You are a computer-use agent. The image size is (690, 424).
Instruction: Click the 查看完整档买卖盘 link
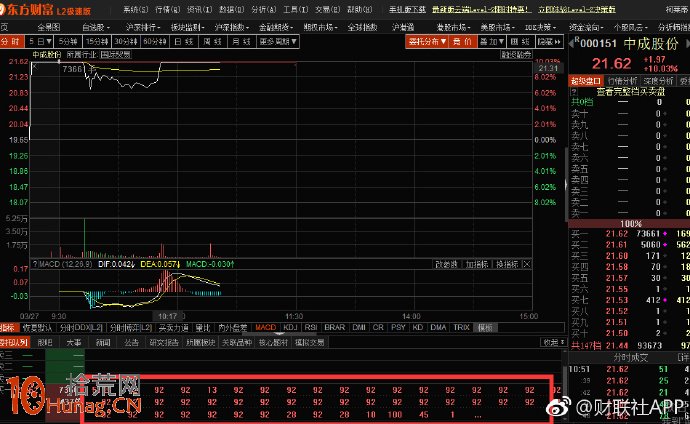click(x=631, y=91)
